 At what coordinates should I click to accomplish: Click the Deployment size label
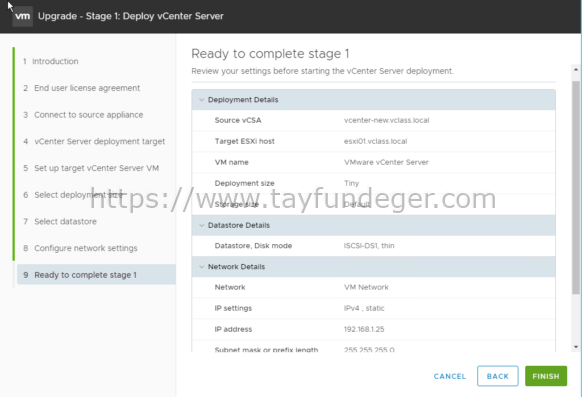(244, 183)
